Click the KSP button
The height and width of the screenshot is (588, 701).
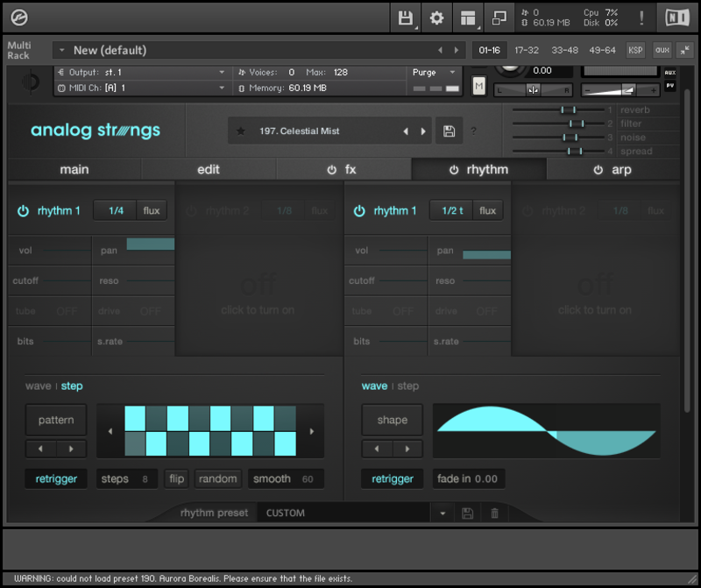[635, 50]
